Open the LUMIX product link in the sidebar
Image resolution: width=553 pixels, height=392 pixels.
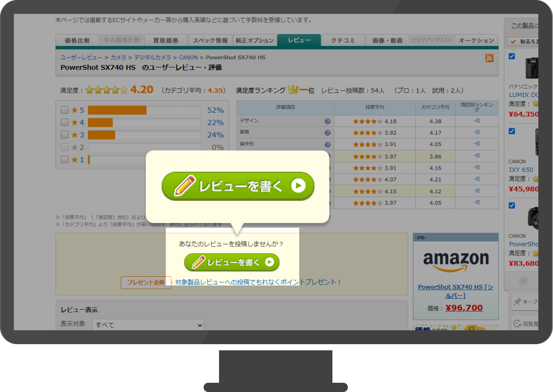point(524,95)
